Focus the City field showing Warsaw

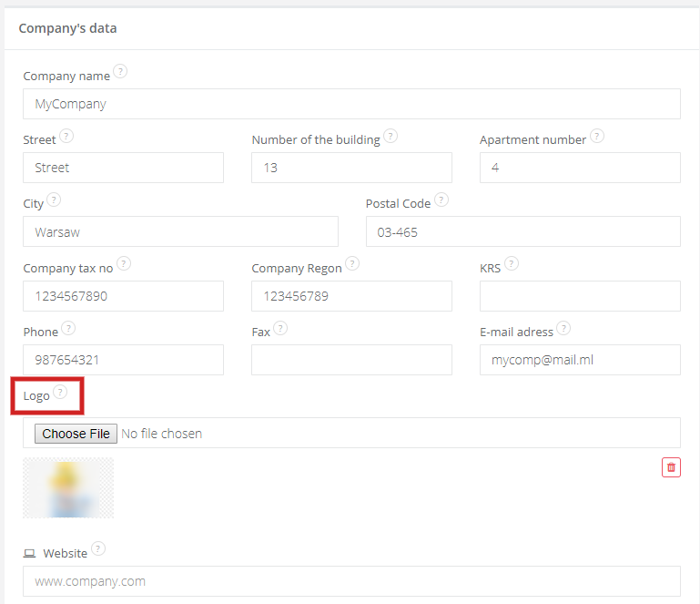pos(180,231)
